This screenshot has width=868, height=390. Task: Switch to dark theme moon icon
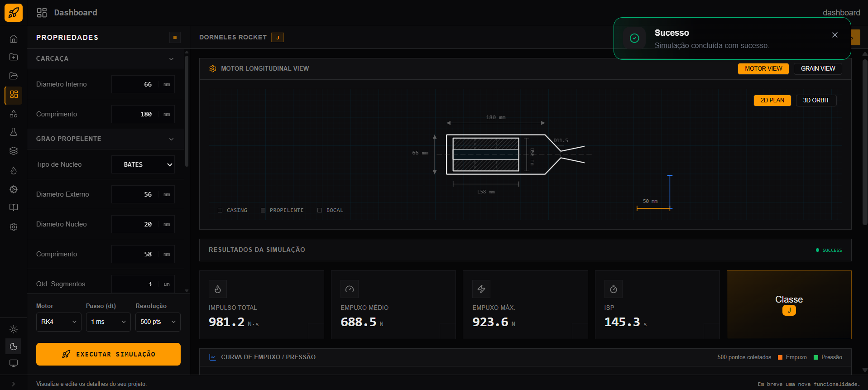[x=14, y=347]
